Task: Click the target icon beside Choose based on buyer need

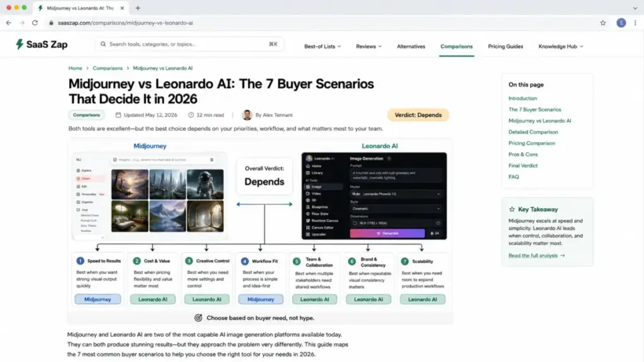Action: pos(198,317)
